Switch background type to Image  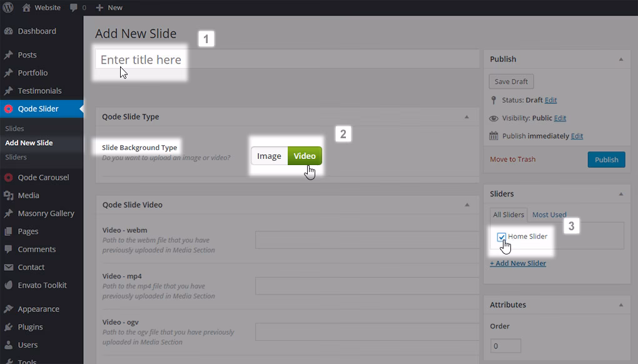pyautogui.click(x=269, y=156)
